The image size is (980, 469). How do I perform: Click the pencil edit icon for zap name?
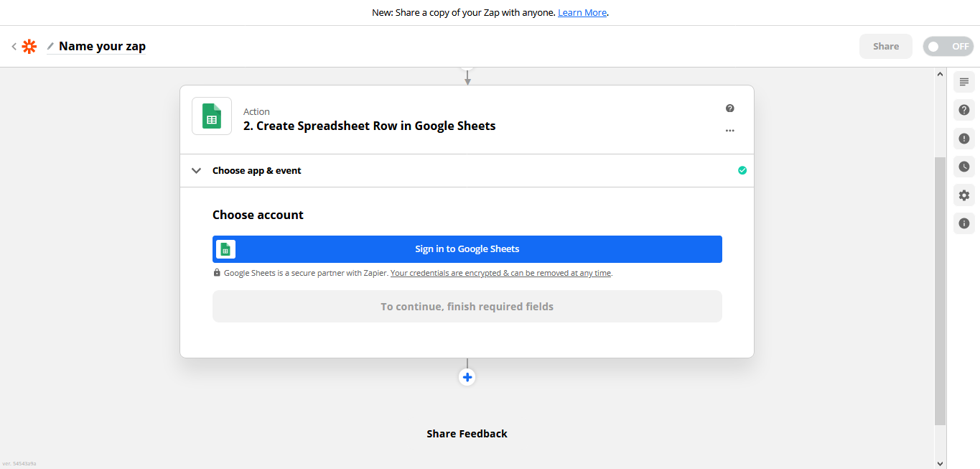[x=50, y=47]
